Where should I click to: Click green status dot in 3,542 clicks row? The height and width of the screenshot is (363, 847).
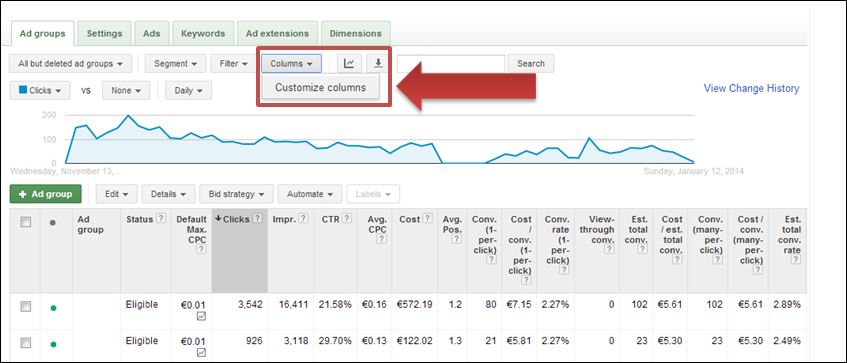[x=53, y=308]
